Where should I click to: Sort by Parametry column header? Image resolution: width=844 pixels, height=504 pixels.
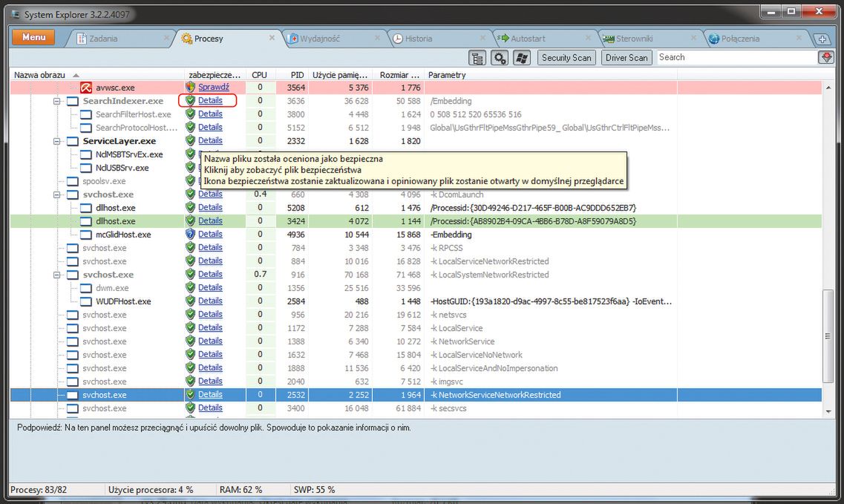coord(447,75)
